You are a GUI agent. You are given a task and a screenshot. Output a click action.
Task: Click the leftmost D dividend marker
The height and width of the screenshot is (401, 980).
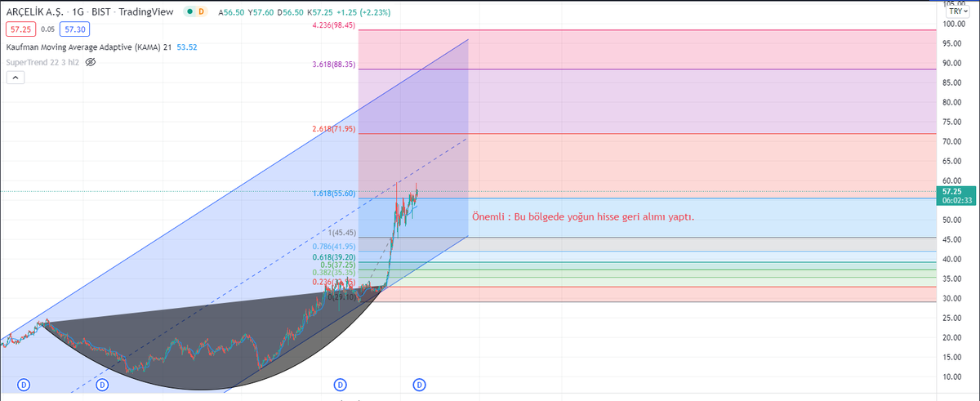coord(24,384)
